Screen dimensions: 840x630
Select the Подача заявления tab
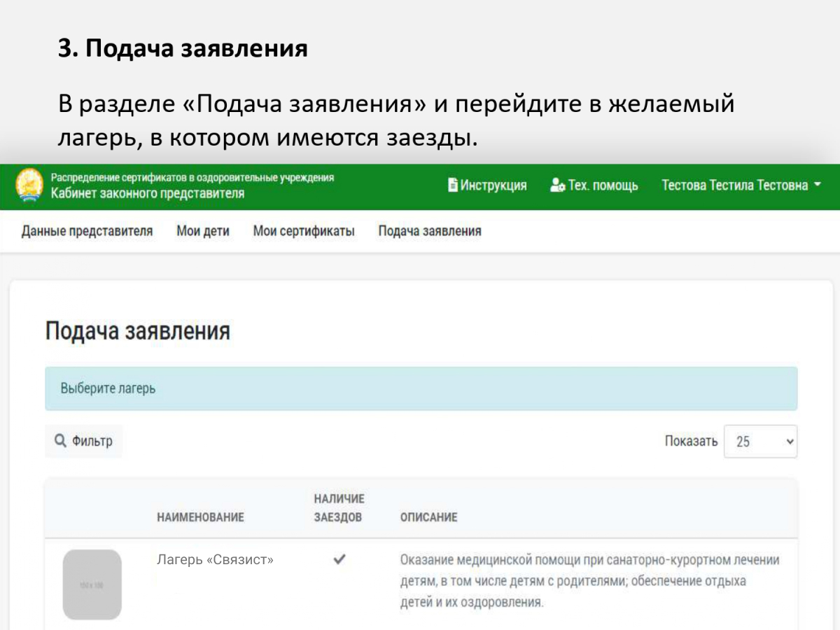[429, 231]
